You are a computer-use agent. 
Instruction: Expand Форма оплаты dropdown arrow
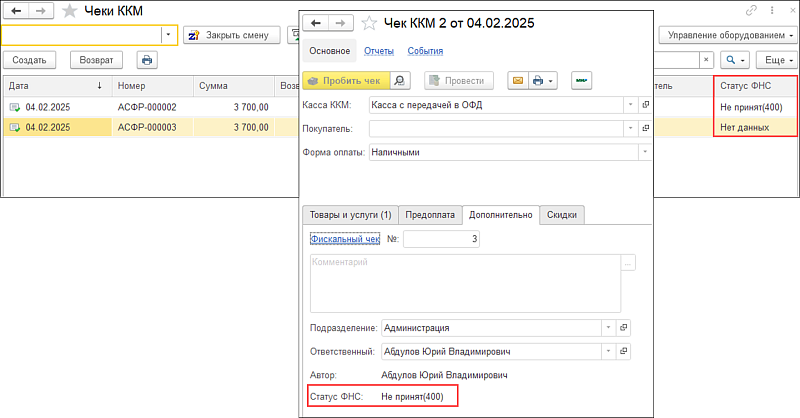[x=645, y=152]
